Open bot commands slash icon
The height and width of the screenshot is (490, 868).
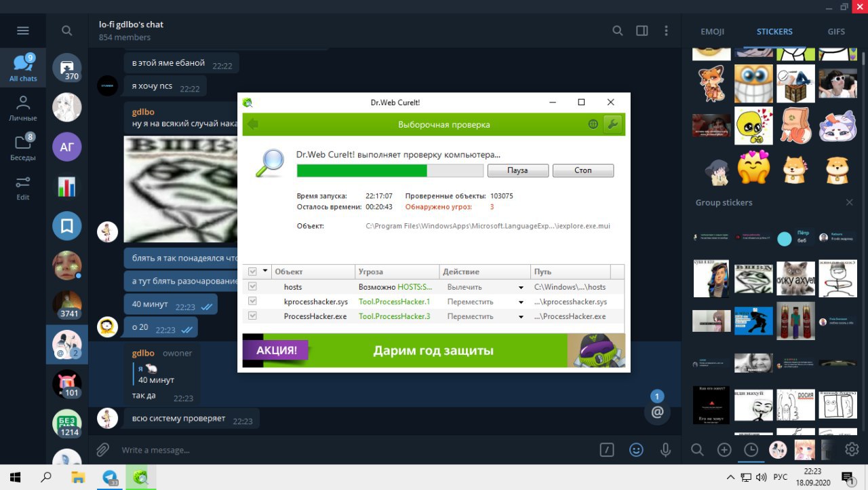pyautogui.click(x=607, y=449)
